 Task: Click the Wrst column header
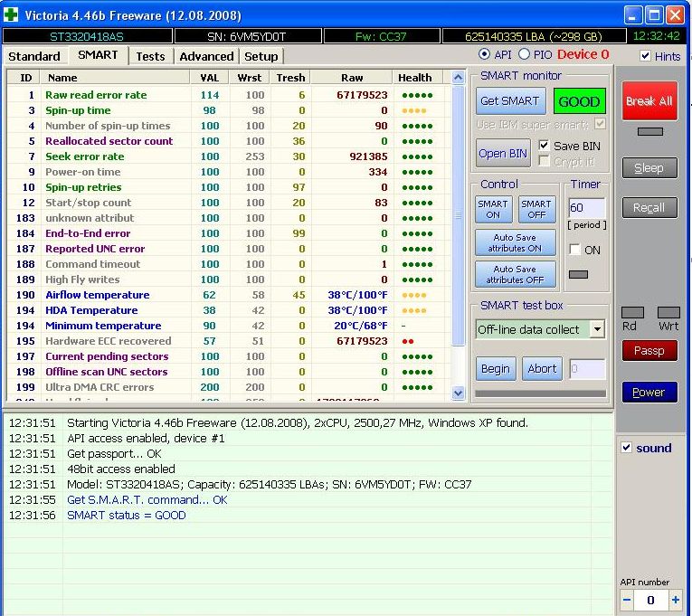click(250, 78)
